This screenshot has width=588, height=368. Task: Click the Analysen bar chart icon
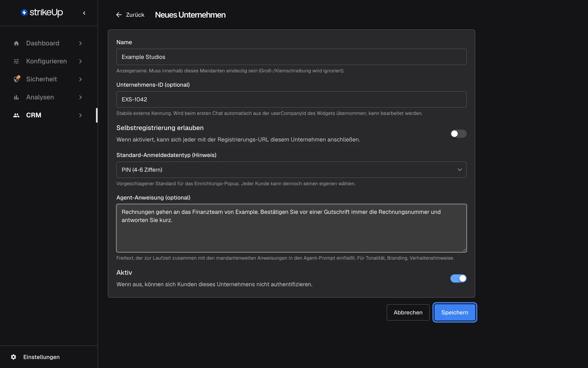[x=16, y=97]
